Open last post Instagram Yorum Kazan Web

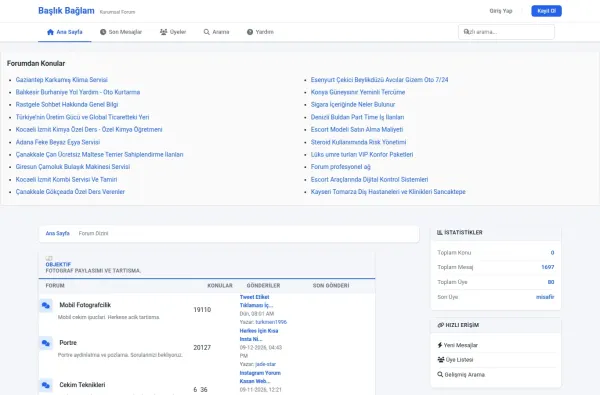(260, 377)
